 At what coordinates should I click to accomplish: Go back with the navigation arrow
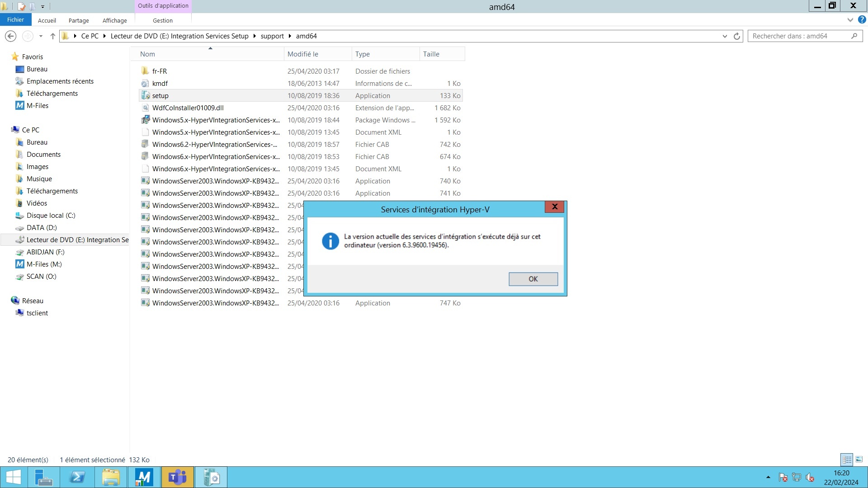pyautogui.click(x=11, y=36)
